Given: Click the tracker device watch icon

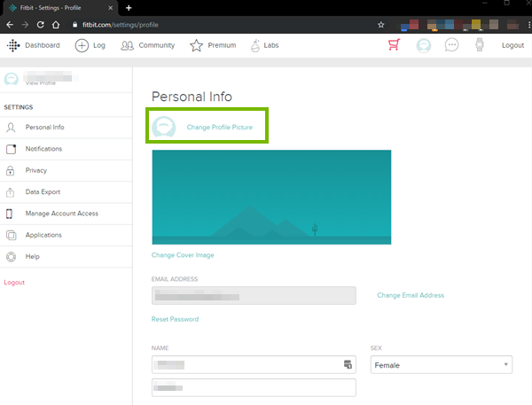Looking at the screenshot, I should click(x=480, y=45).
